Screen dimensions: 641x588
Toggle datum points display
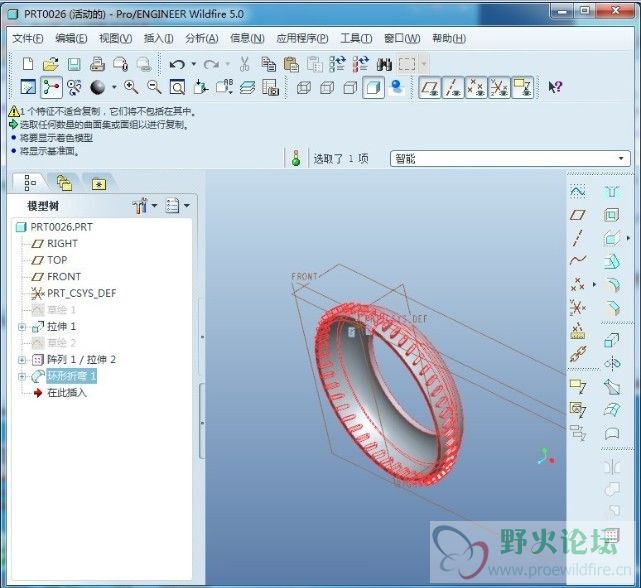476,87
